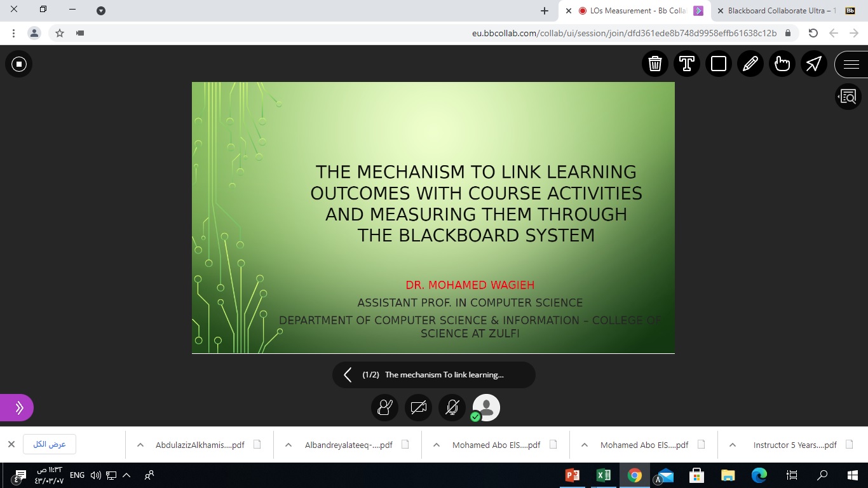Screen dimensions: 868x488
Task: View site info via lock icon
Action: (788, 33)
